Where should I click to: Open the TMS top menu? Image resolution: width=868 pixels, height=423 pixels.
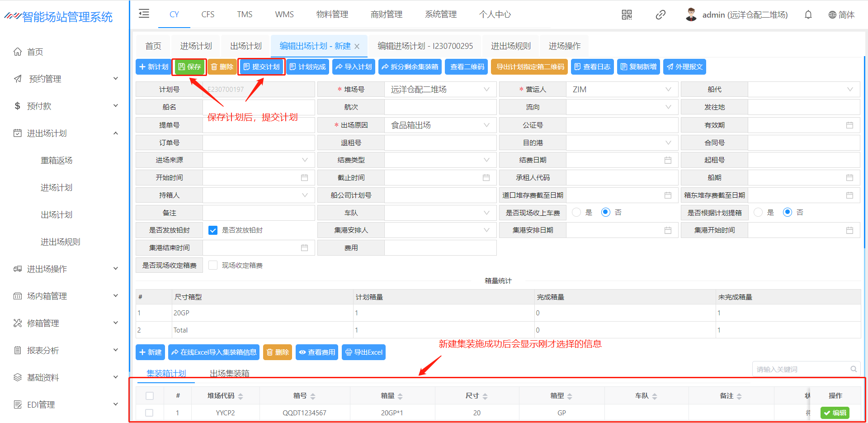tap(245, 14)
